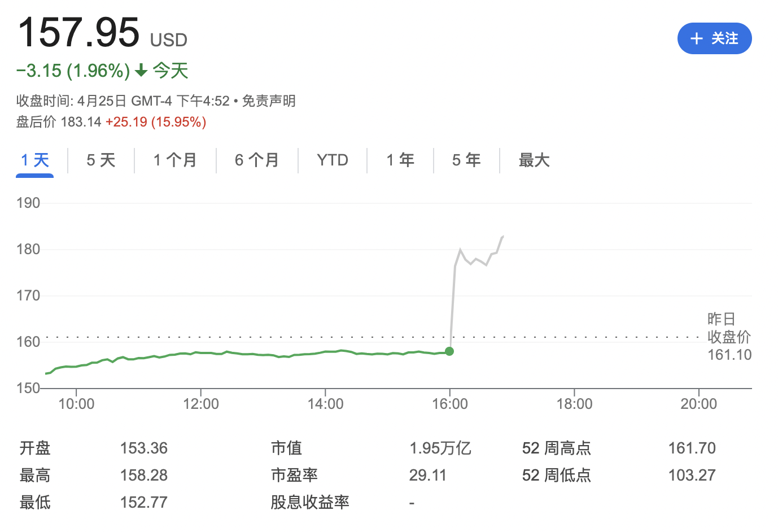Select the YTD tab
Screen dimensions: 778x532
pyautogui.click(x=333, y=160)
